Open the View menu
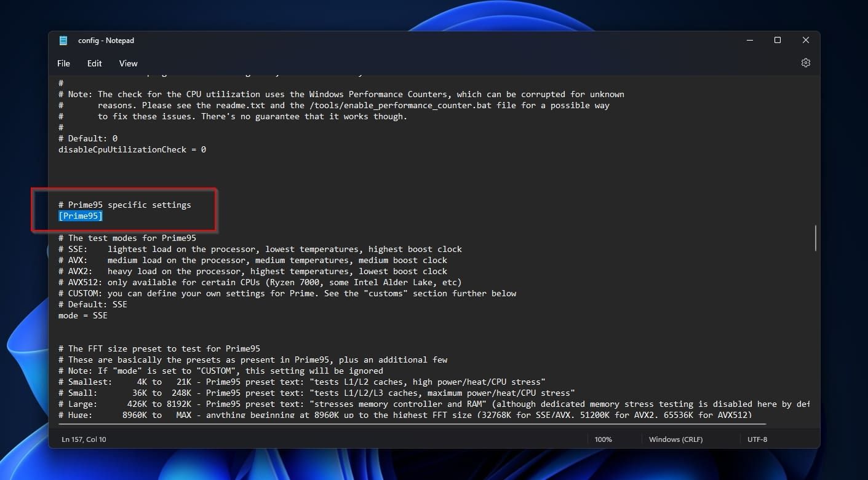Screen dimensions: 868x480 (x=128, y=63)
